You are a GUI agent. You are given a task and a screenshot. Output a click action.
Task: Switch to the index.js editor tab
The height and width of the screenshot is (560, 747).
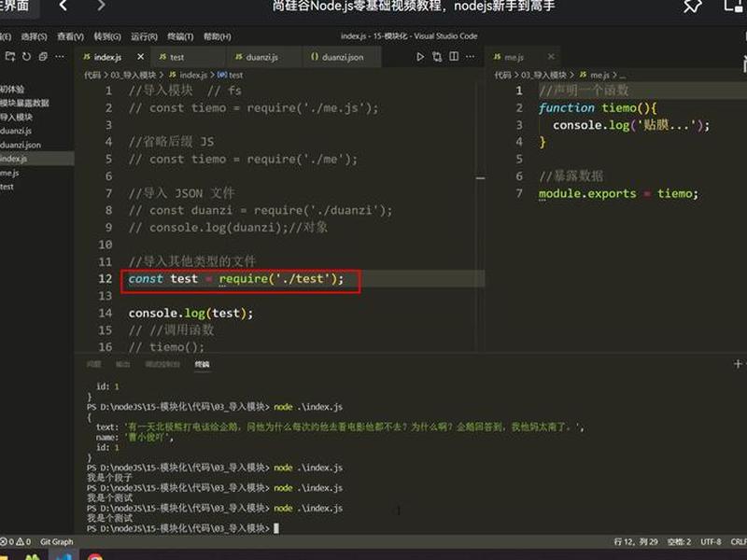pos(113,57)
